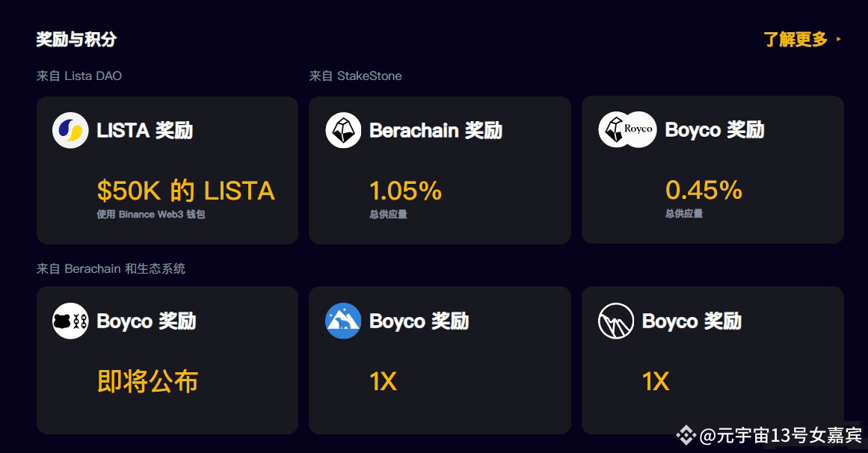Click the bear-and-chain logo on the bottom-left Boyco card
The image size is (868, 453).
pyautogui.click(x=70, y=321)
